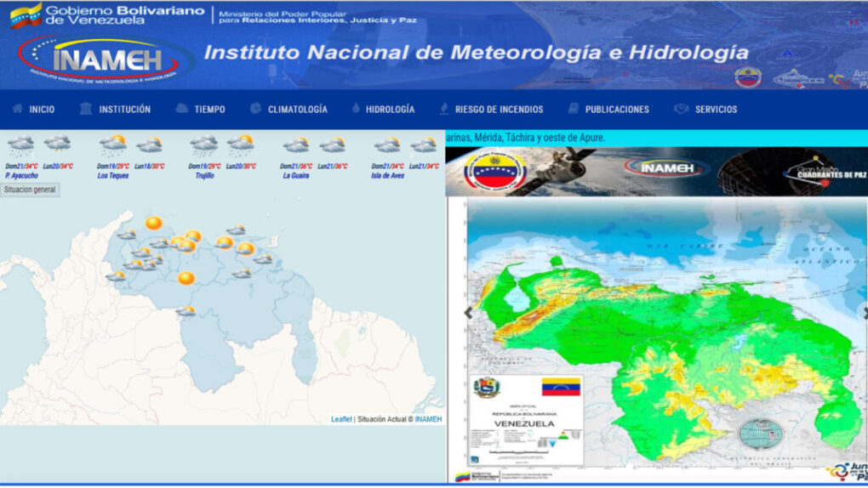Click the southernmost weather icon on the map

point(186,311)
